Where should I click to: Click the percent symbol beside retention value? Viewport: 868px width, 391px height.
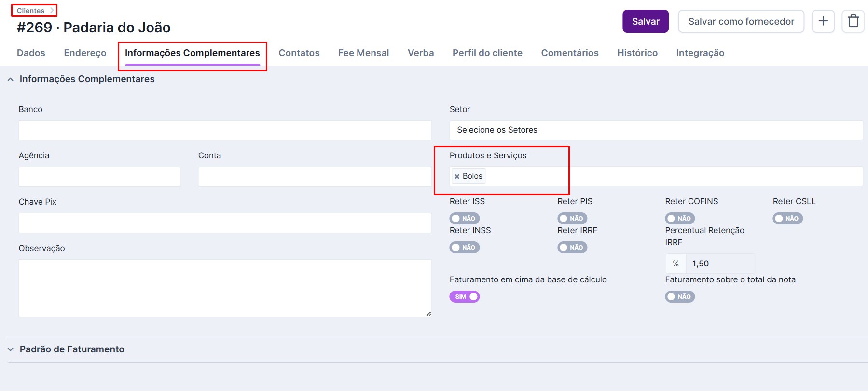(675, 264)
